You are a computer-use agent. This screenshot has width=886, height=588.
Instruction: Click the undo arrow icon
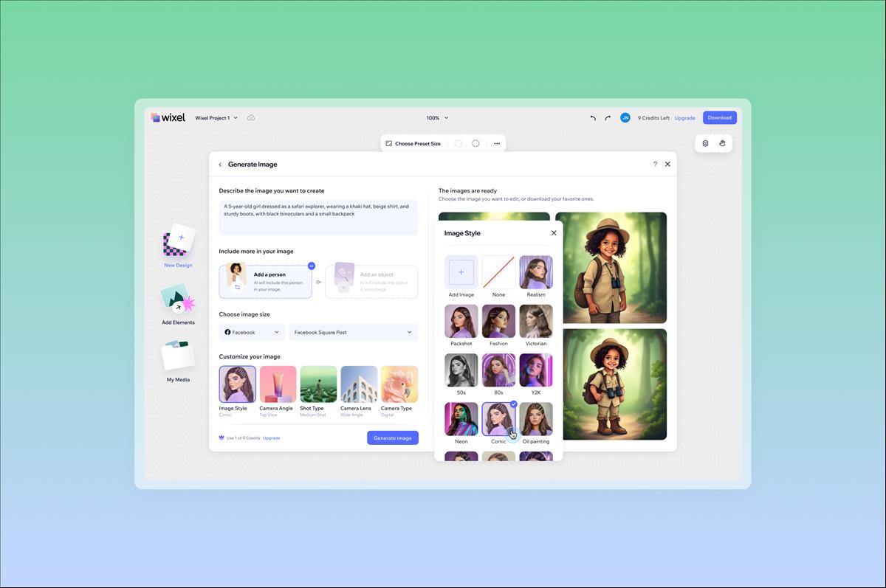593,118
